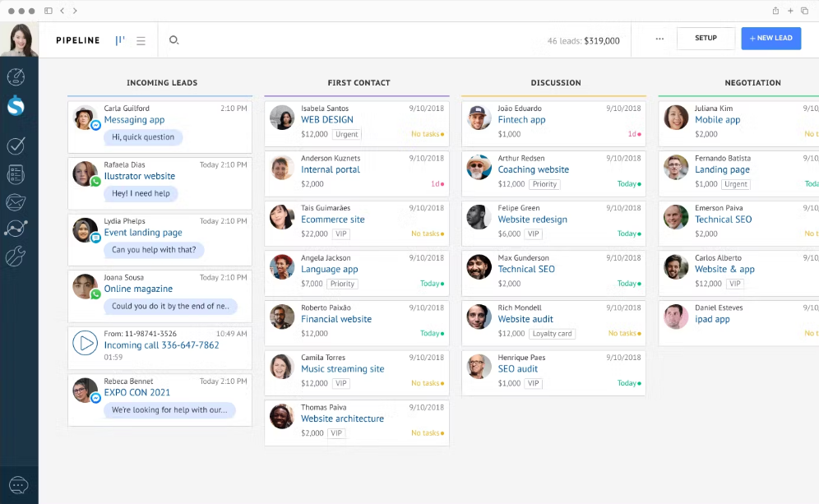Open the three-dots more options menu
This screenshot has width=819, height=504.
pyautogui.click(x=659, y=39)
